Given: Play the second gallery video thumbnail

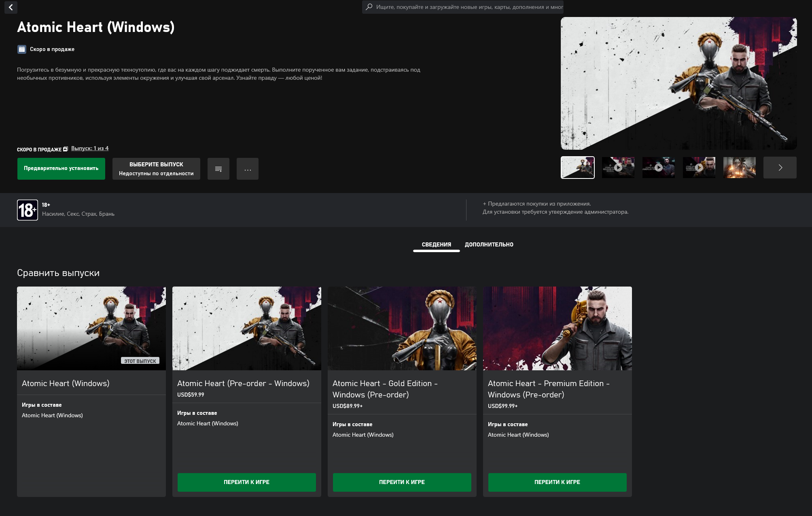Looking at the screenshot, I should click(618, 168).
